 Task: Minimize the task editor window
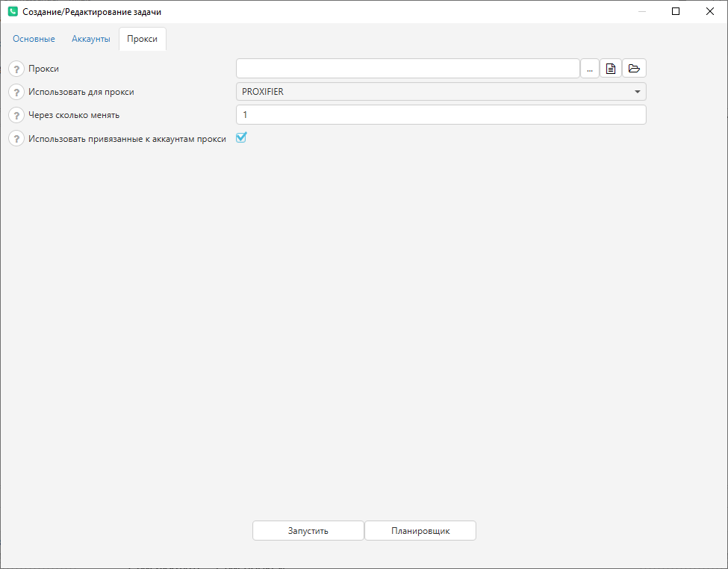pos(641,11)
